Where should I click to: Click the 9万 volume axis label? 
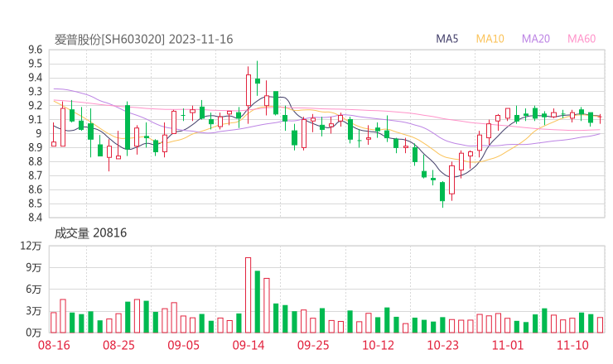(34, 267)
